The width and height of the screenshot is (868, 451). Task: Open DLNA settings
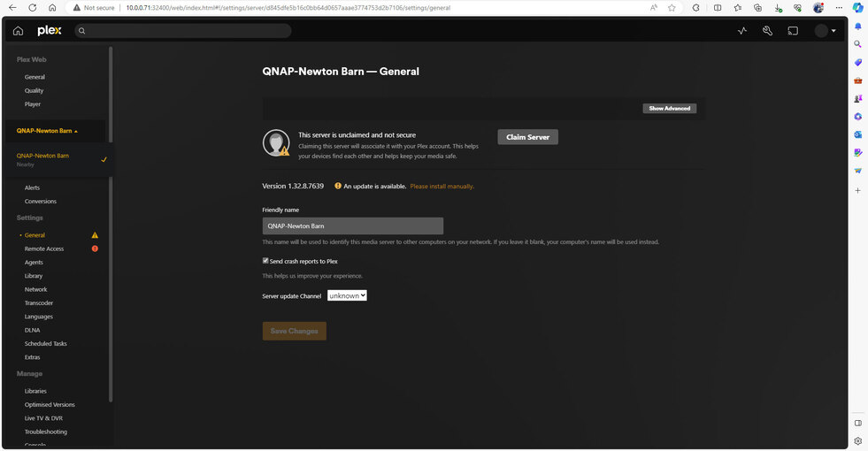pyautogui.click(x=32, y=331)
